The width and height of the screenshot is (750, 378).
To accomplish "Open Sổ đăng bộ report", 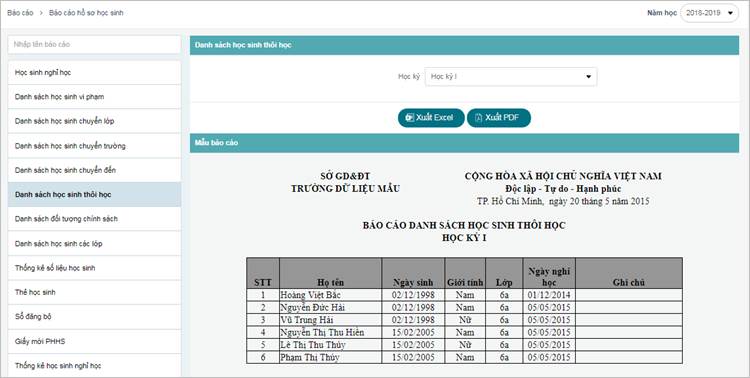I will tap(94, 317).
